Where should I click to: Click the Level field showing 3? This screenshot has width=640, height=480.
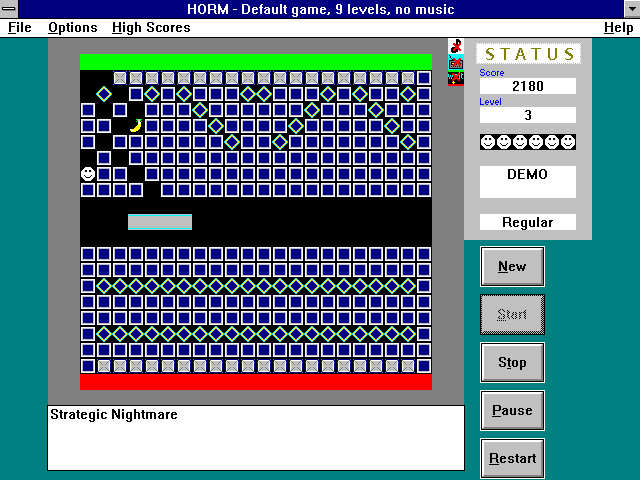[x=528, y=115]
